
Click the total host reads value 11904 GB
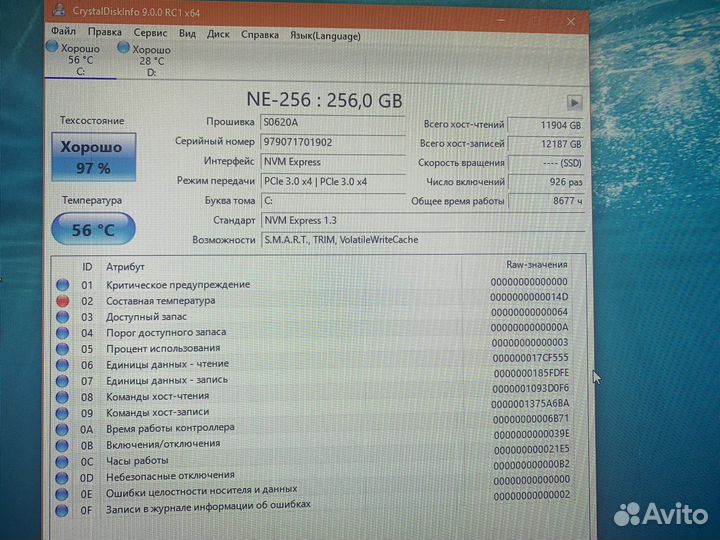(546, 125)
